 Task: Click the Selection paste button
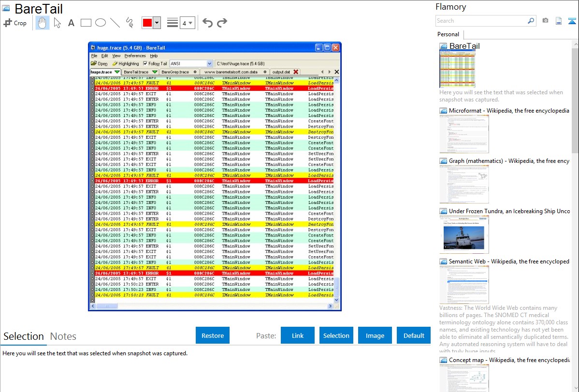[336, 335]
